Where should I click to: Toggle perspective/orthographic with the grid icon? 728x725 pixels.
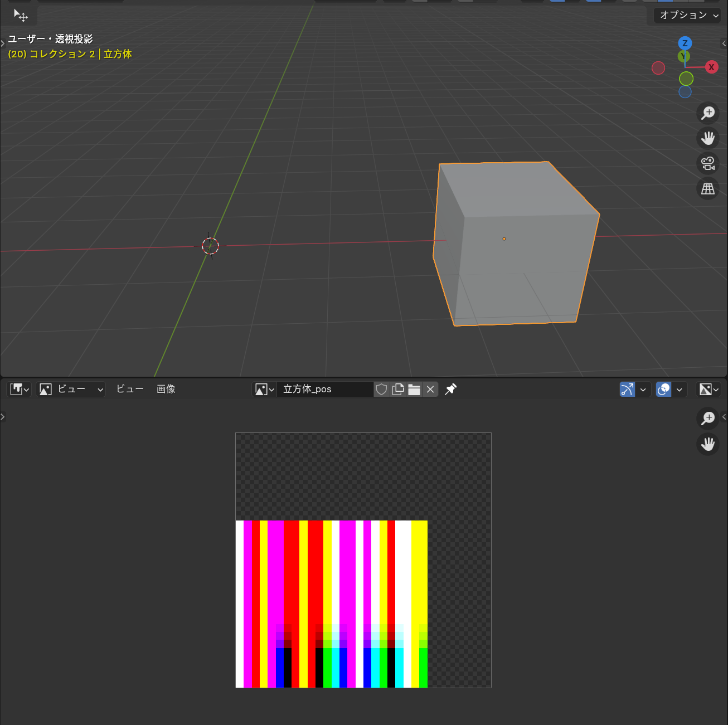point(708,189)
